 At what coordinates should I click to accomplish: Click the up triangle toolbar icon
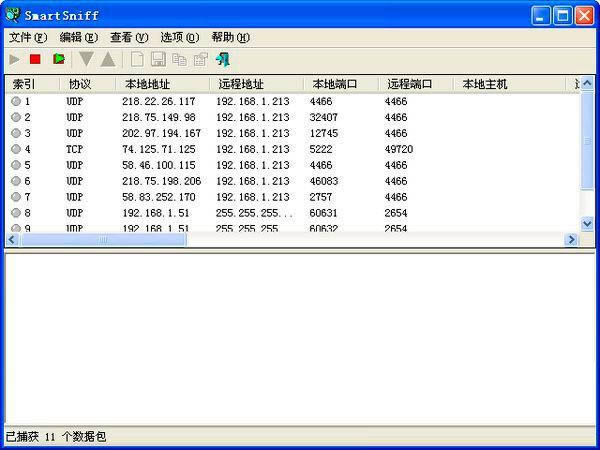coord(108,59)
